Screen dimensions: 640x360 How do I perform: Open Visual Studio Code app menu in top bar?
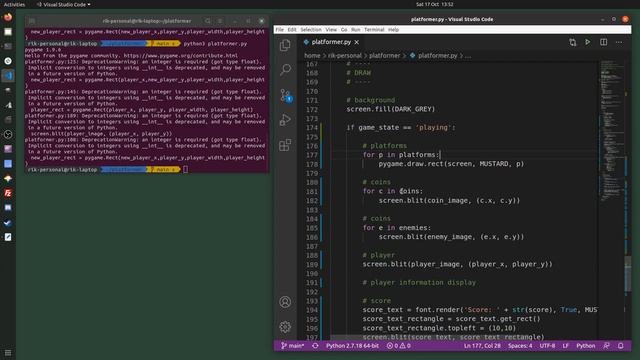64,4
